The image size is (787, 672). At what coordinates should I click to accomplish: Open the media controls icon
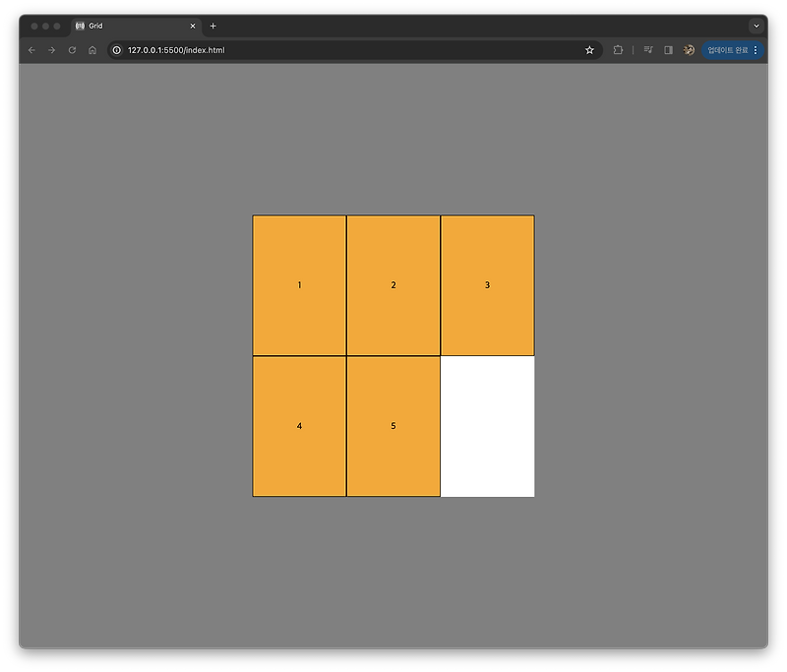pyautogui.click(x=646, y=49)
